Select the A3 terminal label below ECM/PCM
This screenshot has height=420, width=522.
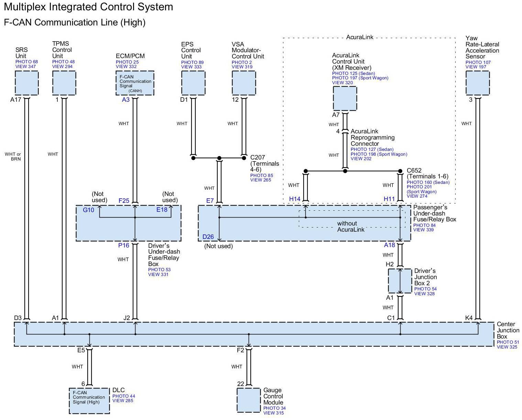click(126, 100)
